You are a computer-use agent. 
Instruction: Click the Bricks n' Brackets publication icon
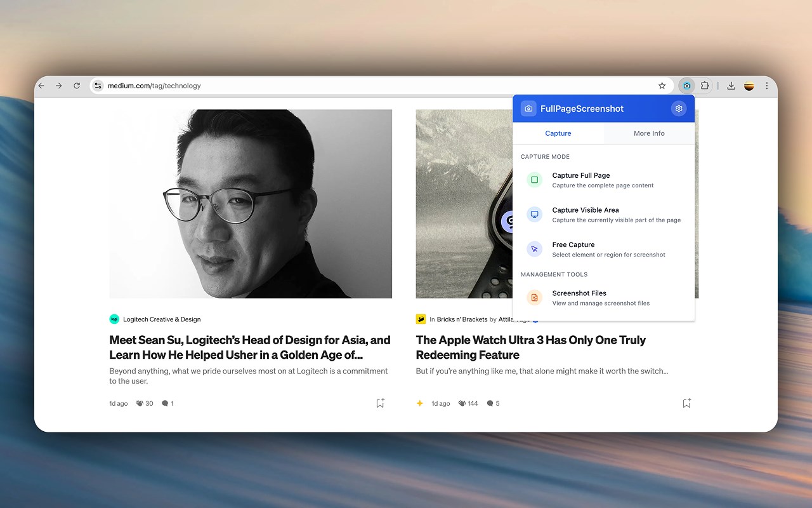click(421, 319)
